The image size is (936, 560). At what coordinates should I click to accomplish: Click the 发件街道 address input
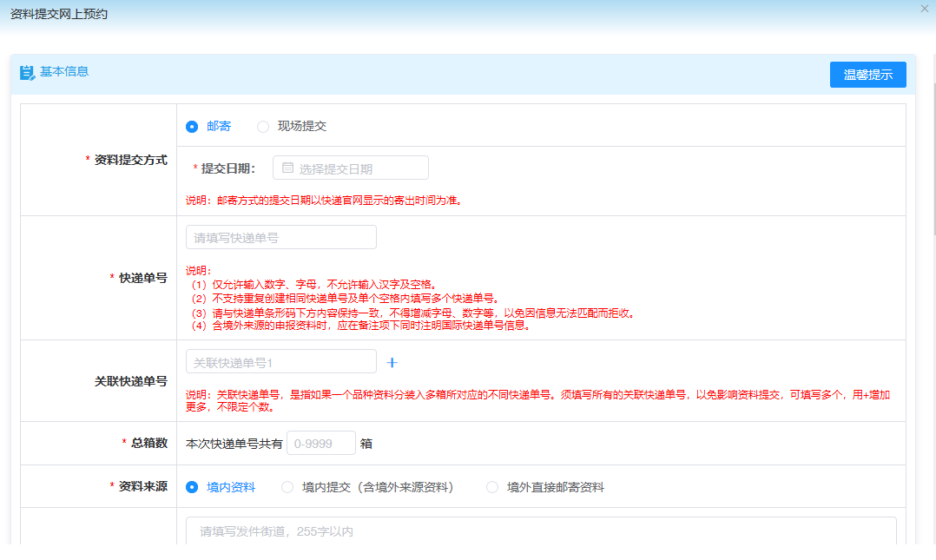tap(538, 530)
